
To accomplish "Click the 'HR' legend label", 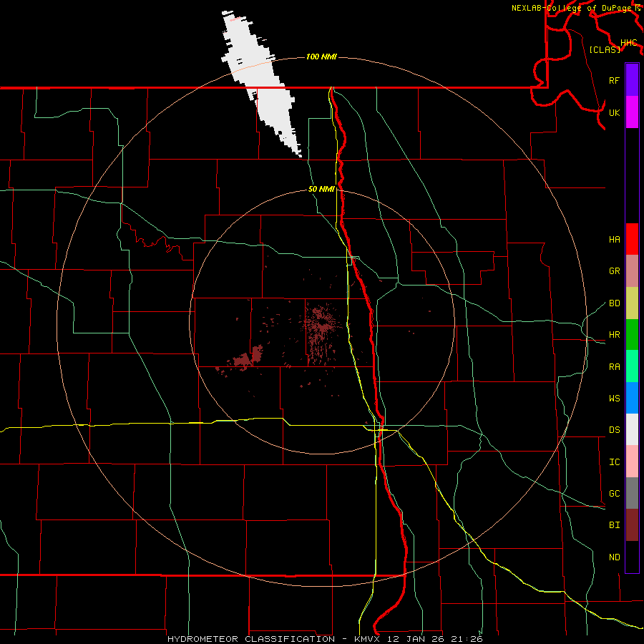I will tap(614, 335).
